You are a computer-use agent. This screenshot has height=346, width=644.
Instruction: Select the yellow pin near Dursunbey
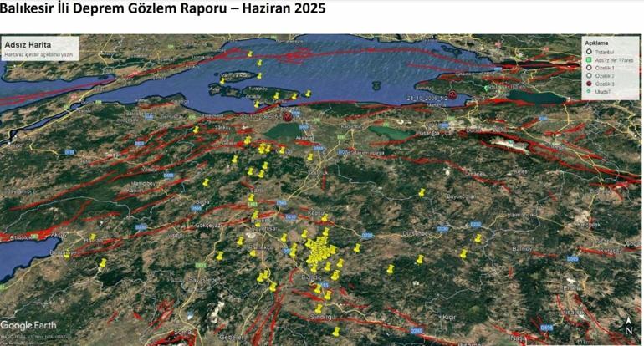[420, 259]
